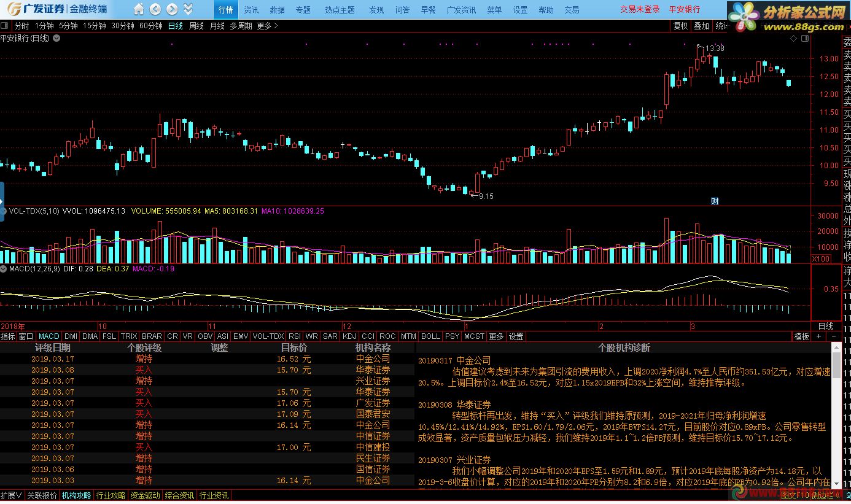Viewport: 851px width, 504px height.
Task: Open the 模板 template button
Action: (x=801, y=336)
